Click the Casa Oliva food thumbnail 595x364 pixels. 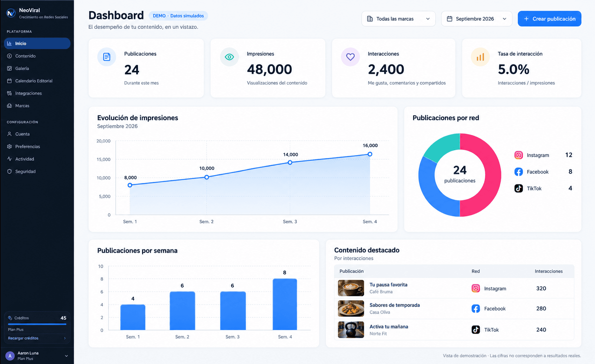pyautogui.click(x=351, y=308)
